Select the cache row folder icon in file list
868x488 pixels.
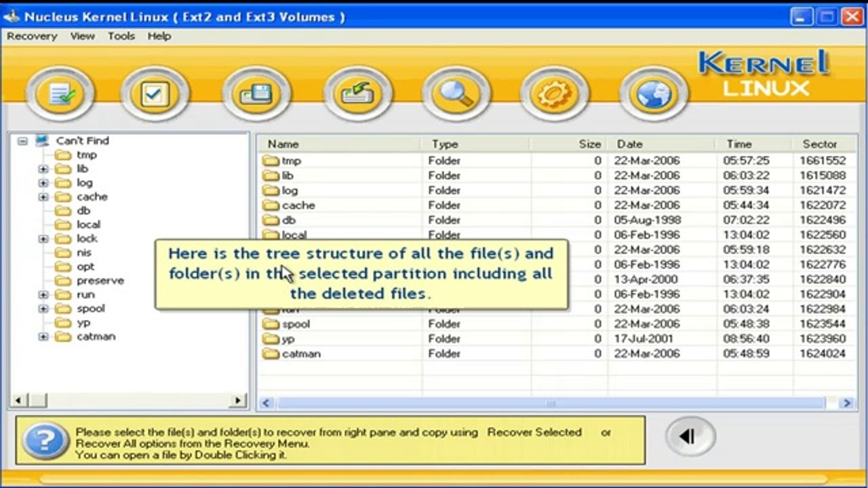271,205
